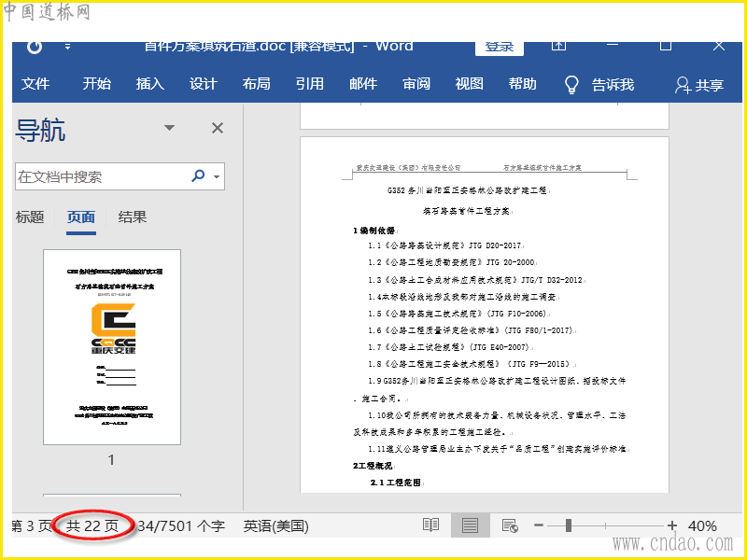Click subheading 2.1 工程范围
Viewport: 747px width, 560px height.
(x=396, y=483)
